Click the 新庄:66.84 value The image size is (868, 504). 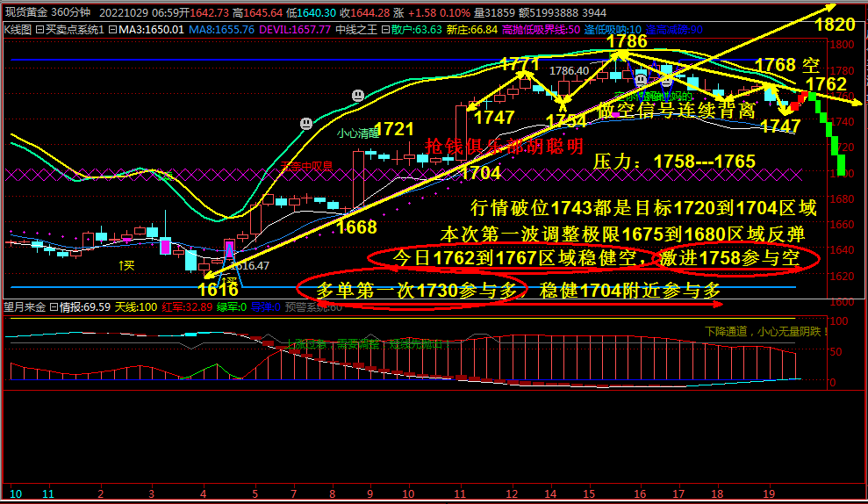[x=472, y=29]
